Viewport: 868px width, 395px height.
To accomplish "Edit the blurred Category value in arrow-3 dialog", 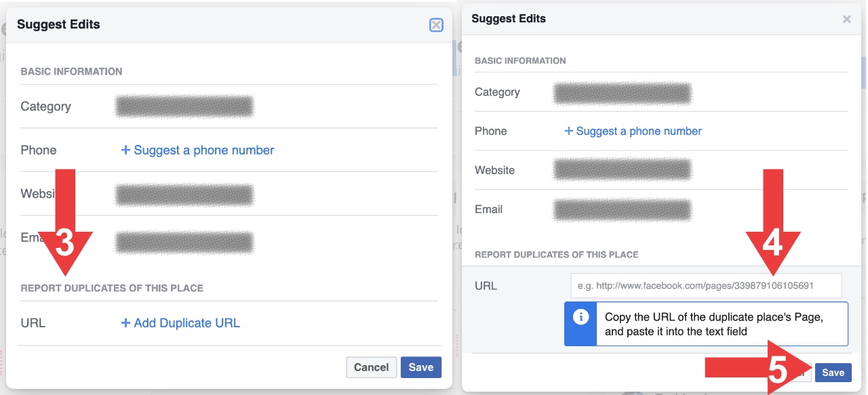I will tap(184, 106).
